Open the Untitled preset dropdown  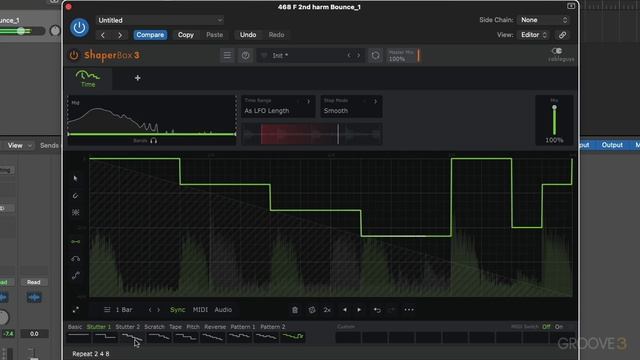click(160, 20)
